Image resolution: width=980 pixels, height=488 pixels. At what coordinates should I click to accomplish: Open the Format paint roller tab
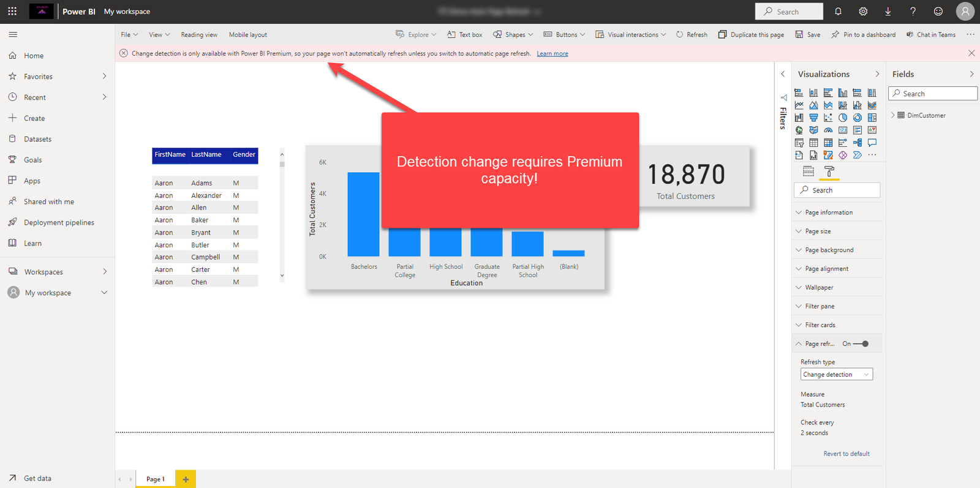click(829, 171)
